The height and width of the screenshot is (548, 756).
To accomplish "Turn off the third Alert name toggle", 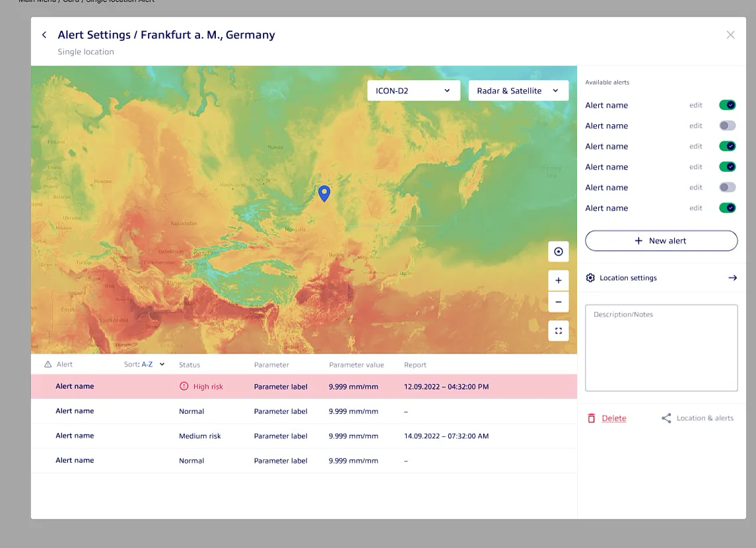I will [x=727, y=146].
